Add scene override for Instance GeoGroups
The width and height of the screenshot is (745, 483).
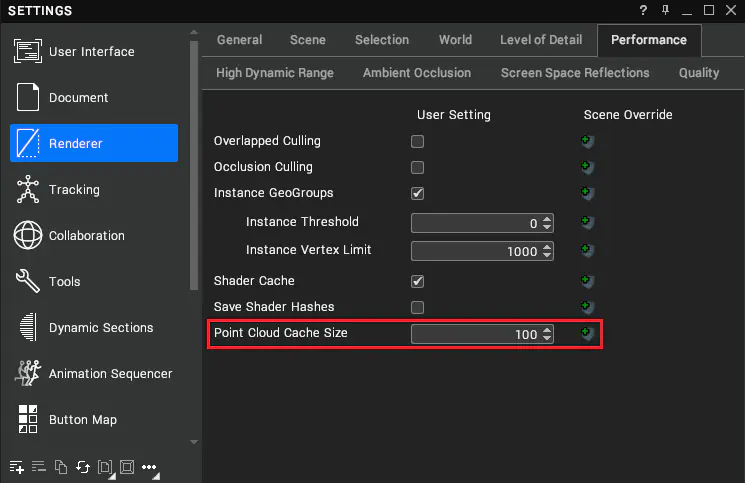587,193
